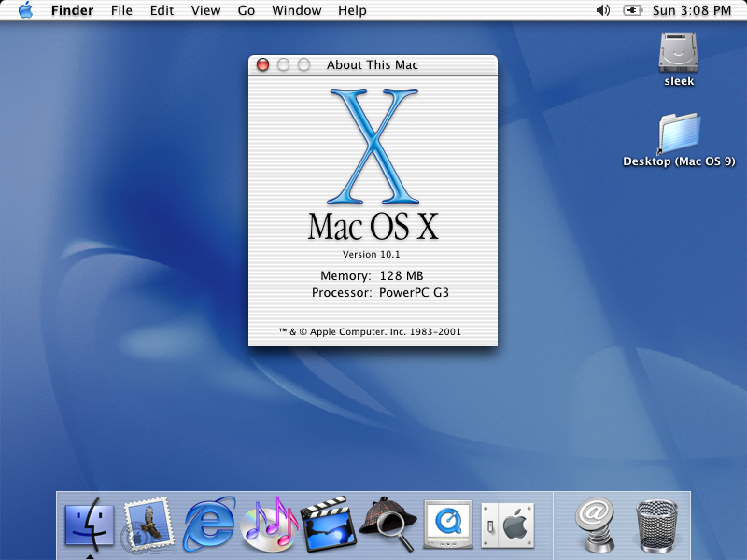Open the Trash in the Dock
Screen dimensions: 747x560
click(657, 525)
